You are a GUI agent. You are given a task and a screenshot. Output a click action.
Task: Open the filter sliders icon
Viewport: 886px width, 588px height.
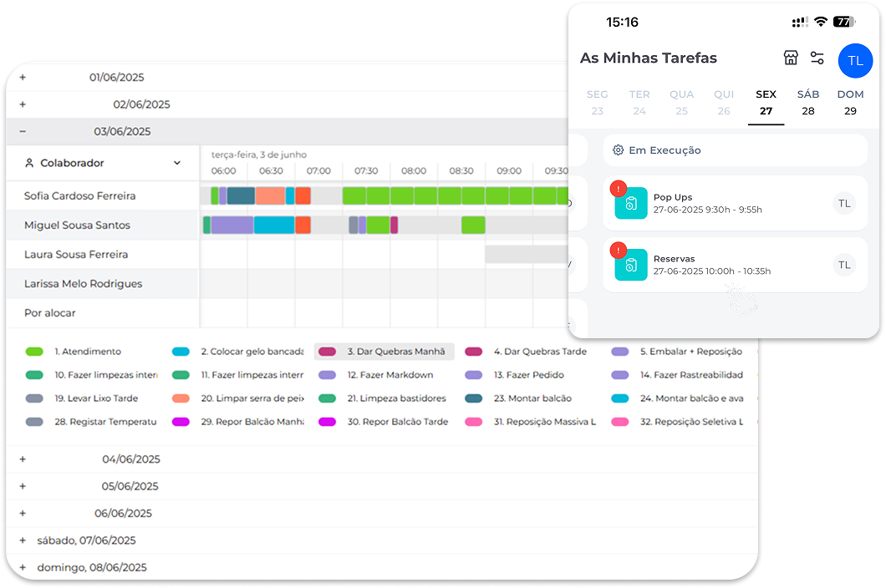[817, 58]
